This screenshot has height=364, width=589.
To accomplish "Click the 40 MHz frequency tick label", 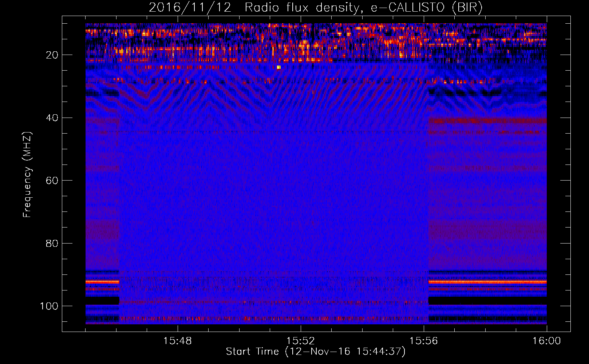I will point(52,118).
